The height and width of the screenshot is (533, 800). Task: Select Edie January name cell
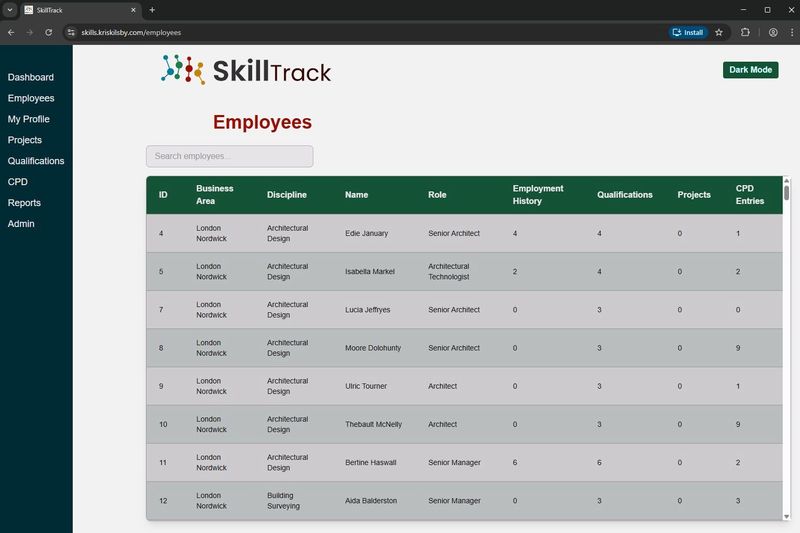(366, 233)
